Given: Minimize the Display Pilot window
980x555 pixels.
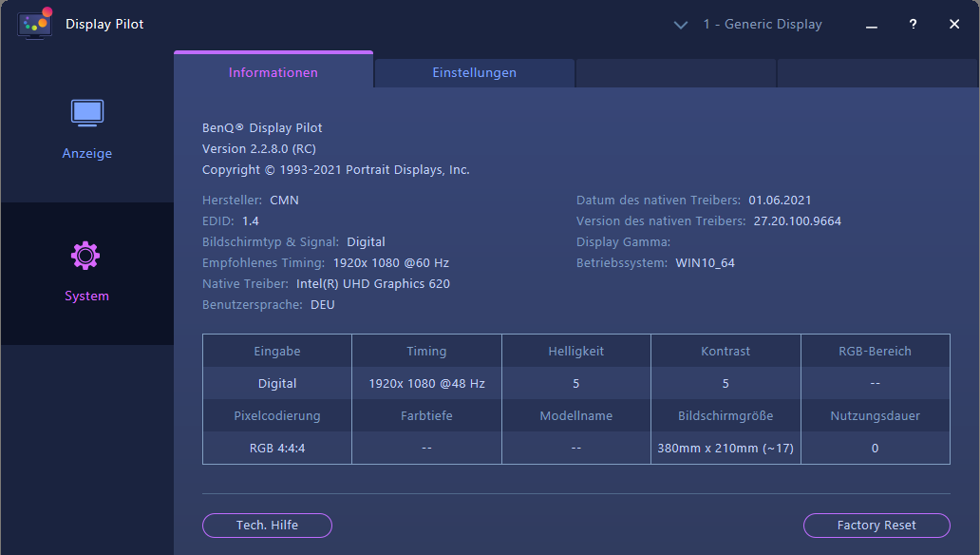Looking at the screenshot, I should click(871, 26).
